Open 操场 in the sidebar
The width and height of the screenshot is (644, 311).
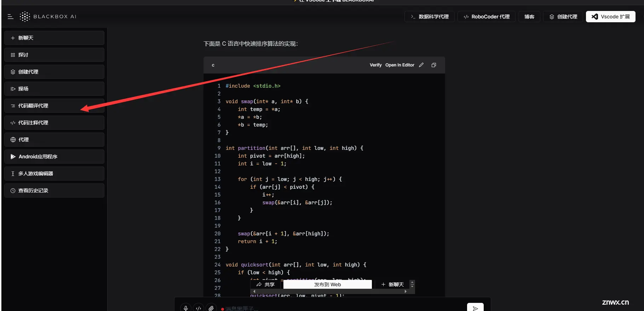tap(54, 89)
